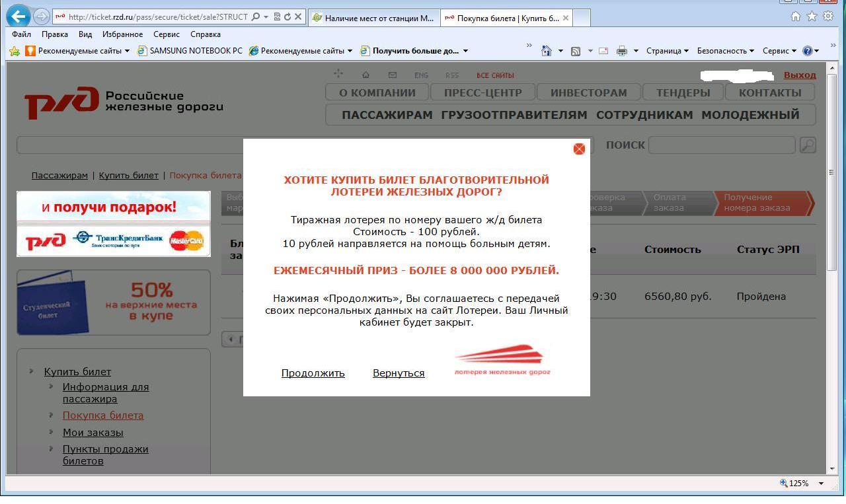Open favorites with the star icon
Viewport: 846px width, 504px height.
click(x=812, y=17)
